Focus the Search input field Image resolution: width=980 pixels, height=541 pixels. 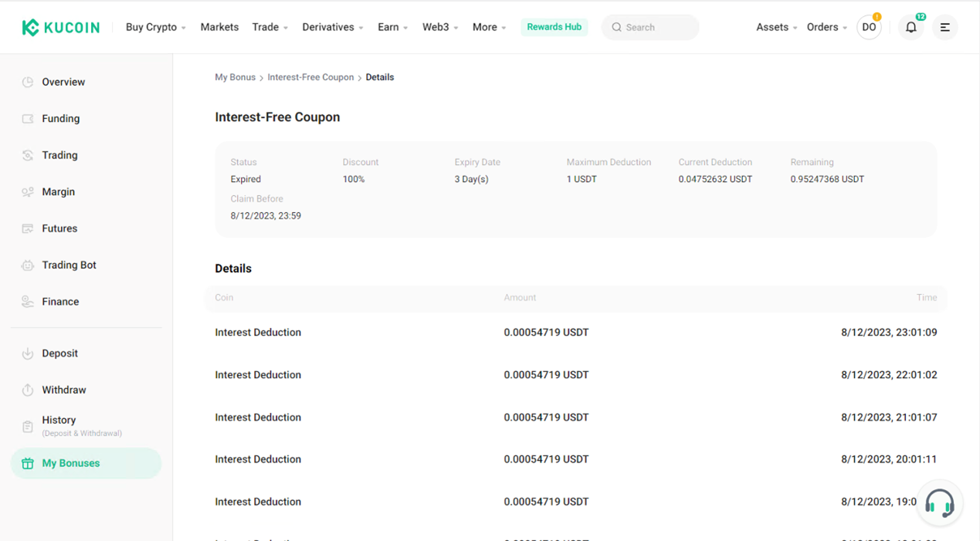[x=650, y=28]
